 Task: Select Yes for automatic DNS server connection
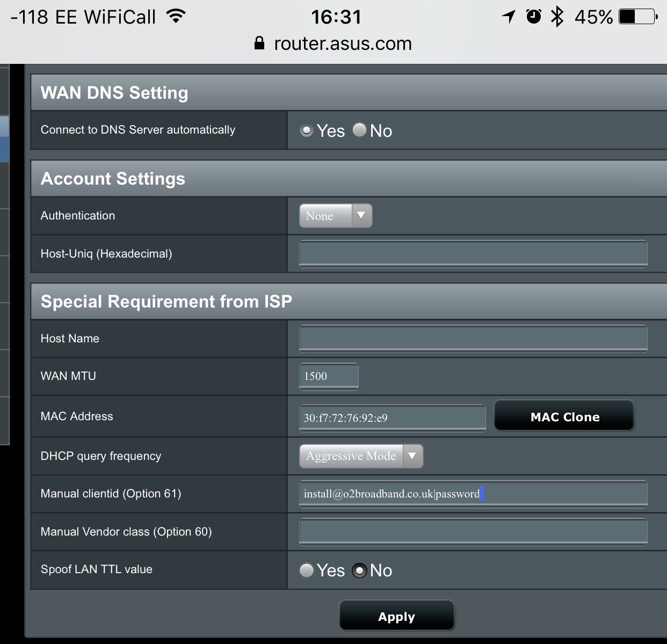click(307, 130)
